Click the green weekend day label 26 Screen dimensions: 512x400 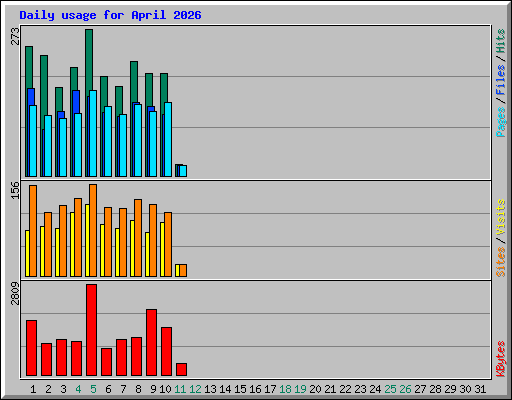pos(405,389)
